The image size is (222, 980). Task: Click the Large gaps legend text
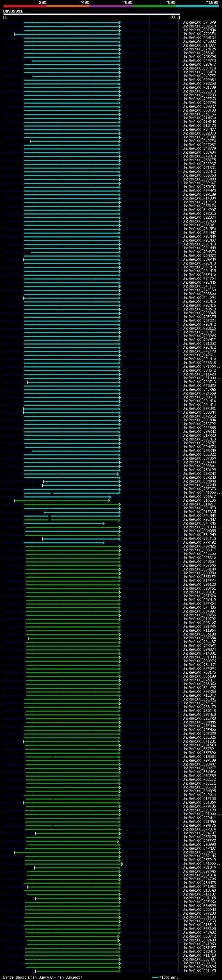click(43, 977)
